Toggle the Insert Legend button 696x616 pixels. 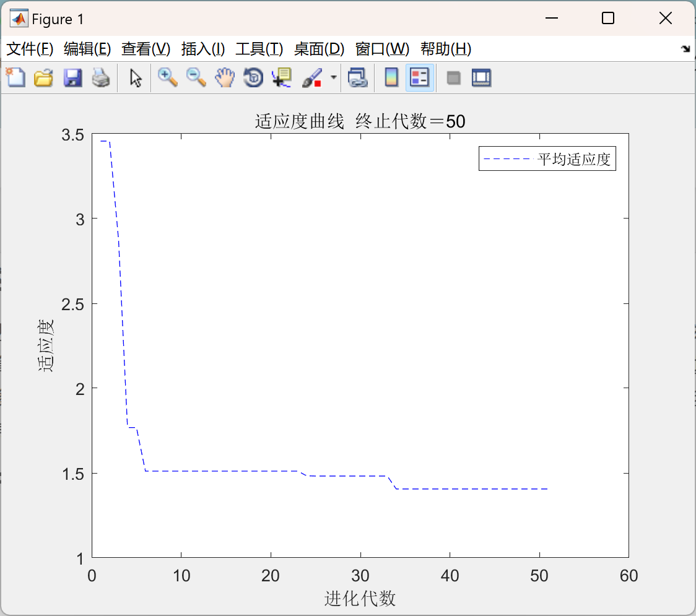(419, 77)
